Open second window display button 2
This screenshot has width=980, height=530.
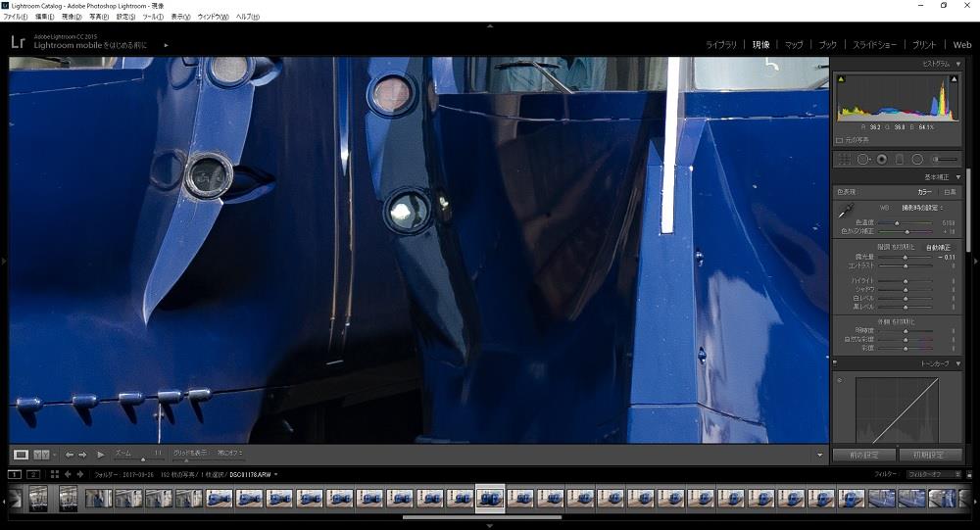click(33, 474)
